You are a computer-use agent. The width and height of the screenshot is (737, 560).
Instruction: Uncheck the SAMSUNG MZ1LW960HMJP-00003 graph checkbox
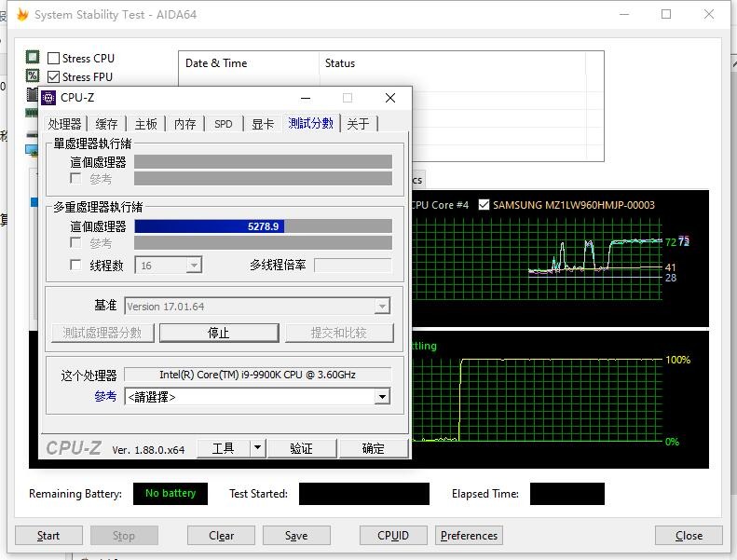click(484, 205)
